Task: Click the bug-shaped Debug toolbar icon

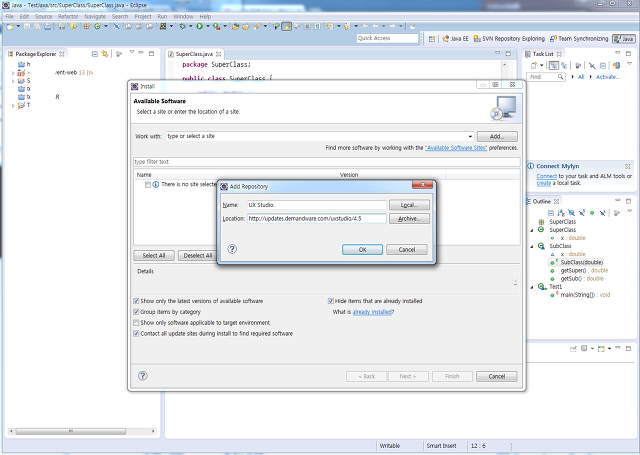Action: [182, 27]
